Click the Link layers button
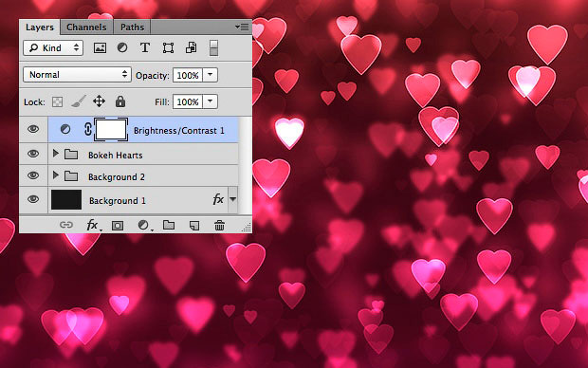 [66, 225]
